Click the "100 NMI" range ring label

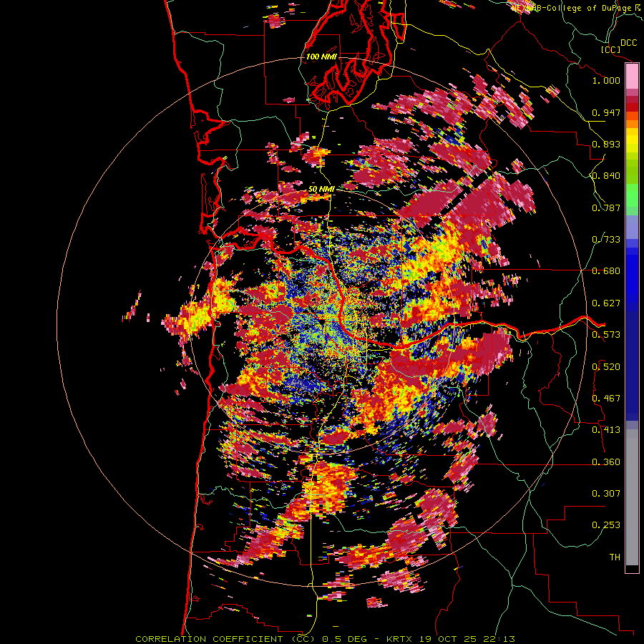321,57
